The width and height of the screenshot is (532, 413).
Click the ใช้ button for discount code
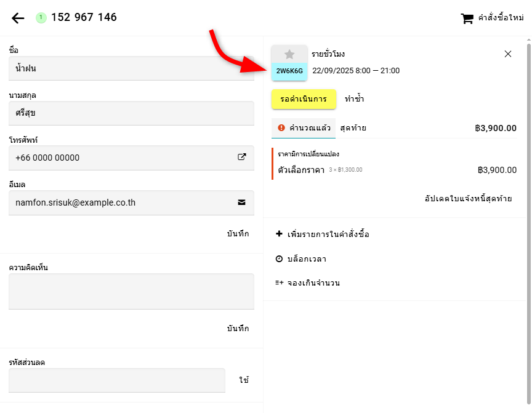pyautogui.click(x=244, y=380)
